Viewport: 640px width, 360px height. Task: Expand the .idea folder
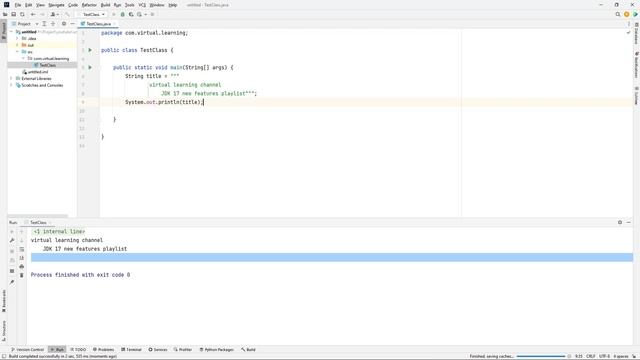tap(17, 38)
